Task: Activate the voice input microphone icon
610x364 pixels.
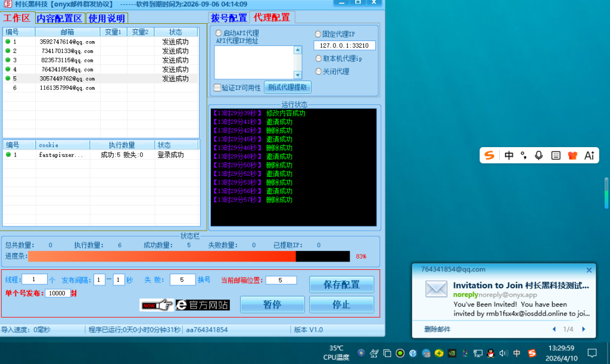Action: pyautogui.click(x=539, y=155)
